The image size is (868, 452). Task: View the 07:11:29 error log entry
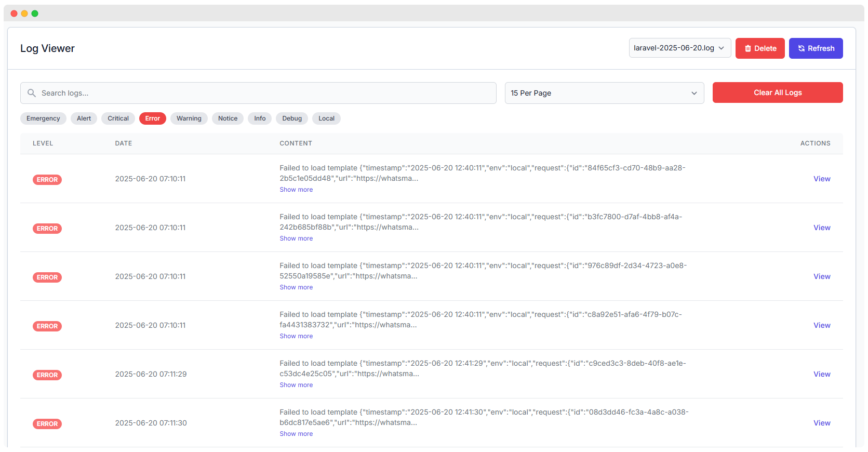click(821, 374)
